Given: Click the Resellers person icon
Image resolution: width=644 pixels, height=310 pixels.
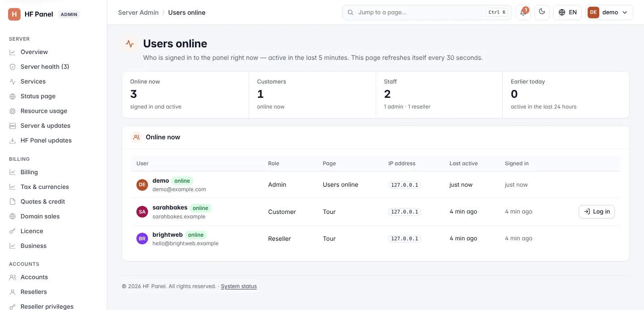Looking at the screenshot, I should coord(13,292).
